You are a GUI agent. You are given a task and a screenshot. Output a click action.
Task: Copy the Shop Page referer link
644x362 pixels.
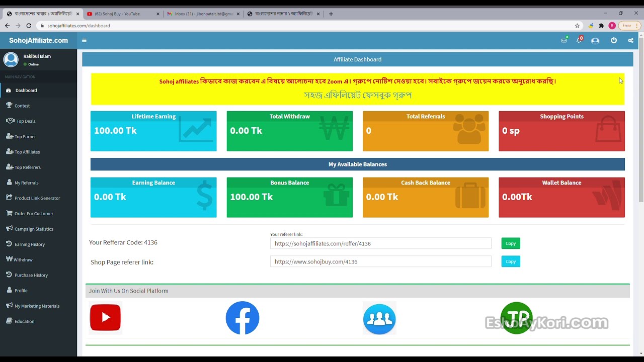[x=511, y=261]
